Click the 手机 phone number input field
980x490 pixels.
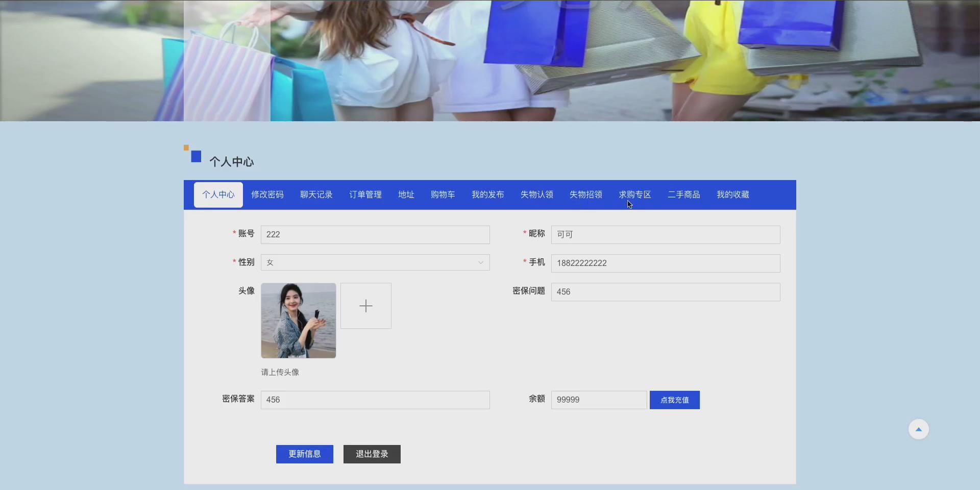pos(665,263)
